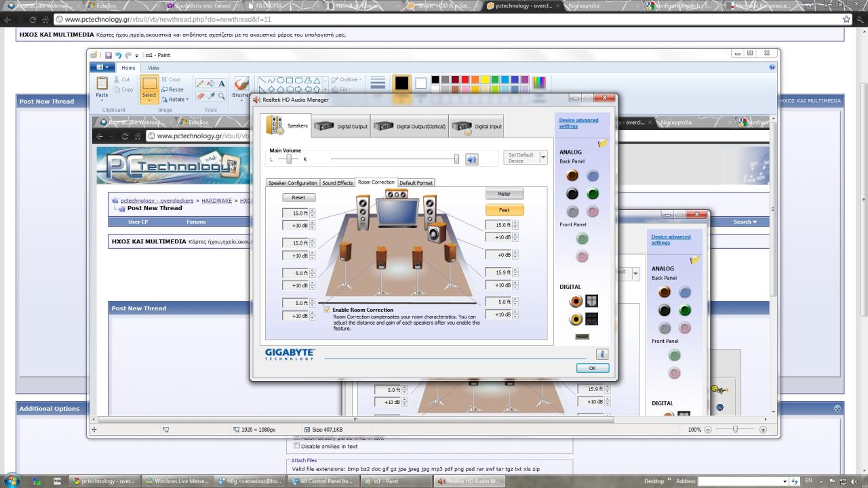
Task: Pick the red color swatch in Paint
Action: click(x=465, y=79)
